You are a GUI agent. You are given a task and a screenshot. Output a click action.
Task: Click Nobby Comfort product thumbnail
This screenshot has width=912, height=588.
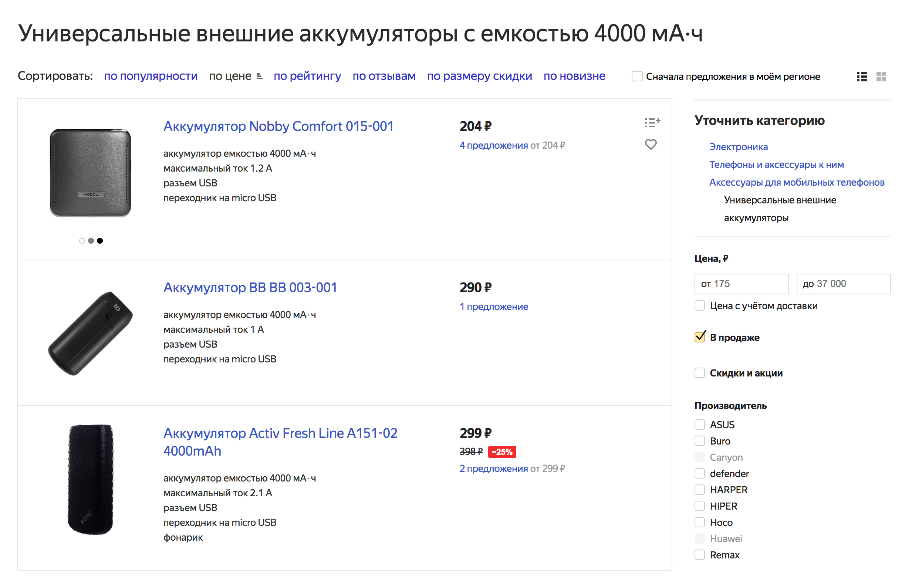tap(91, 173)
